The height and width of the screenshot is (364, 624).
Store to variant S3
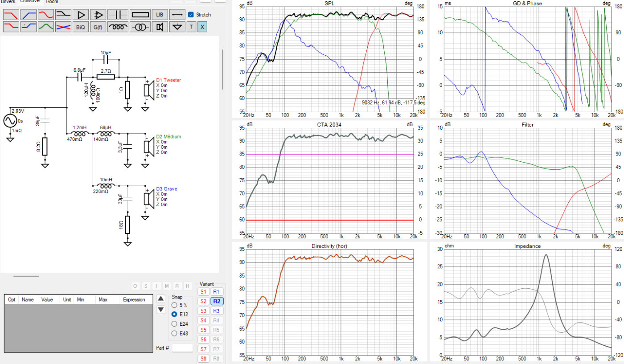click(203, 311)
